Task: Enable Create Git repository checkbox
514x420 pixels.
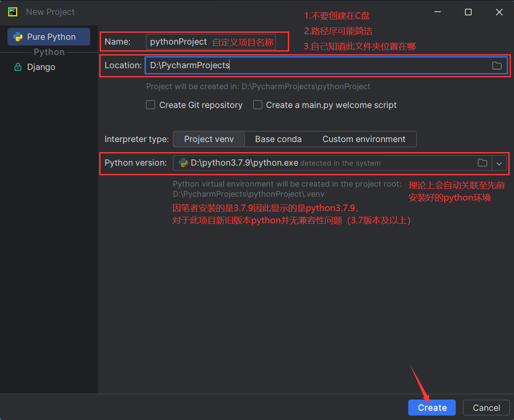Action: pyautogui.click(x=150, y=105)
